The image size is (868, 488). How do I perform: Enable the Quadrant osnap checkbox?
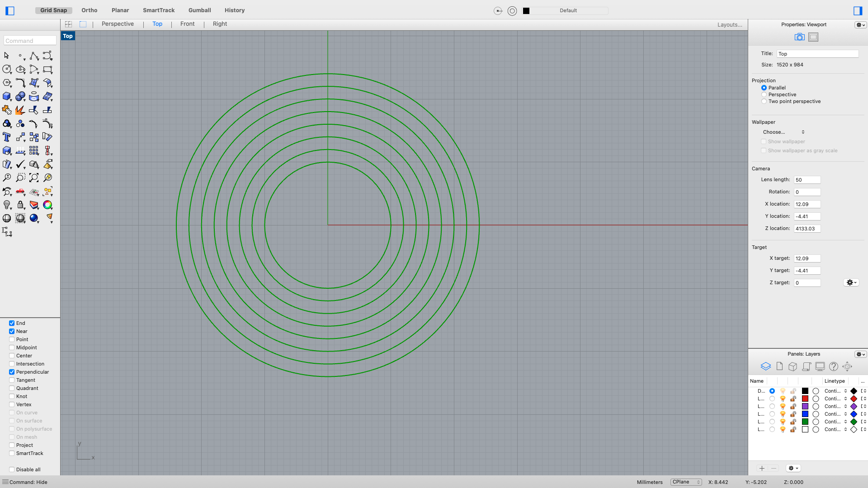tap(11, 388)
